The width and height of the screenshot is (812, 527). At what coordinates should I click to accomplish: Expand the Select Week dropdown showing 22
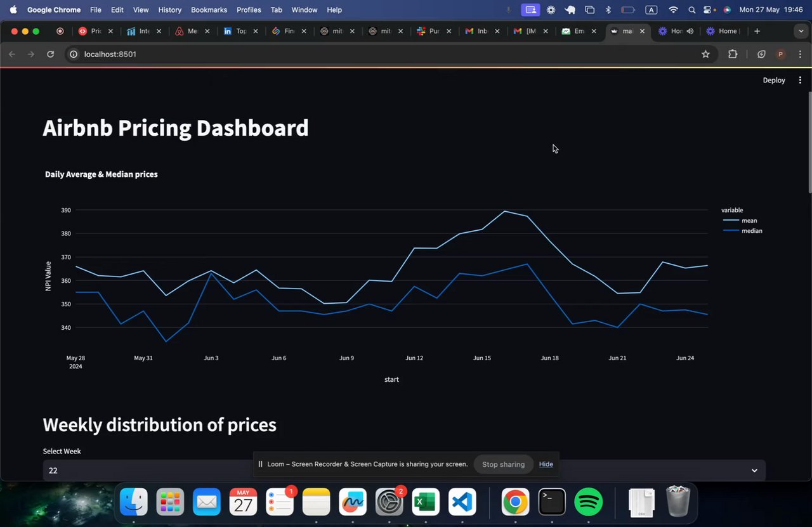[404, 471]
